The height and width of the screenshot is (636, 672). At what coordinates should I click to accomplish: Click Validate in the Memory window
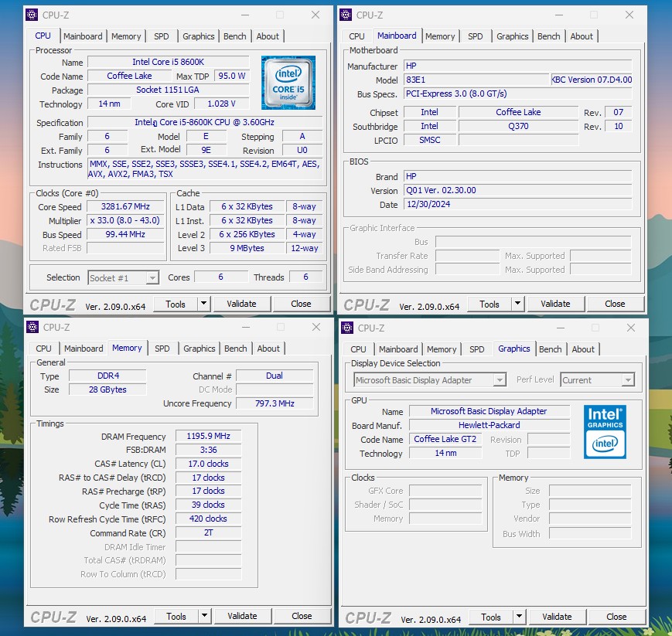243,616
